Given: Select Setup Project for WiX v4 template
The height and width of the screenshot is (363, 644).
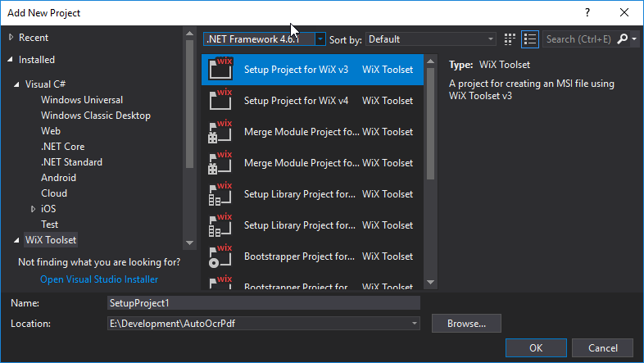Looking at the screenshot, I should pyautogui.click(x=312, y=101).
